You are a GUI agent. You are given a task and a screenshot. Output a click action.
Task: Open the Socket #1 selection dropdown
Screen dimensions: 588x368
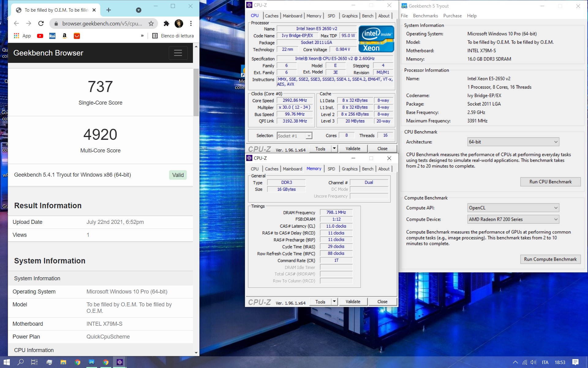294,136
